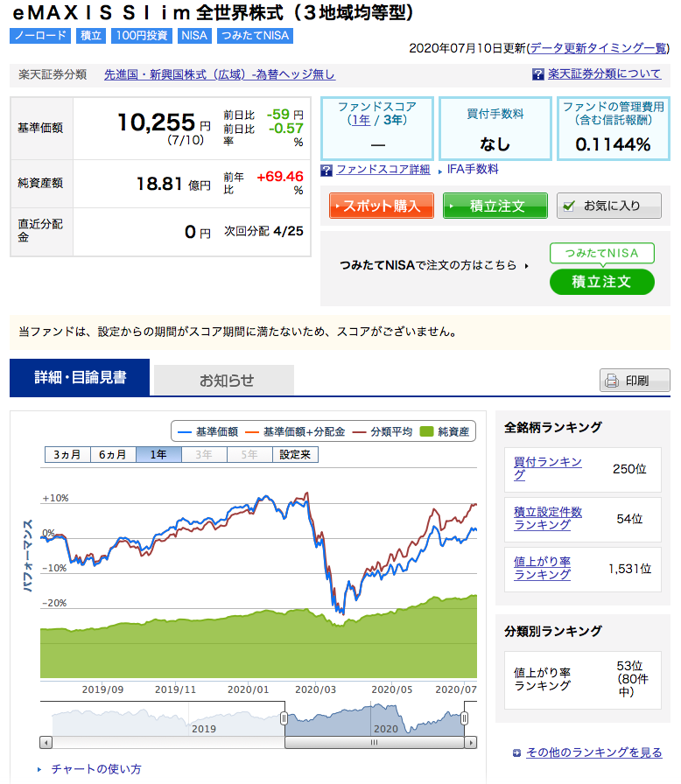Click the 250位 ranking value
This screenshot has height=784, width=681.
coord(629,469)
